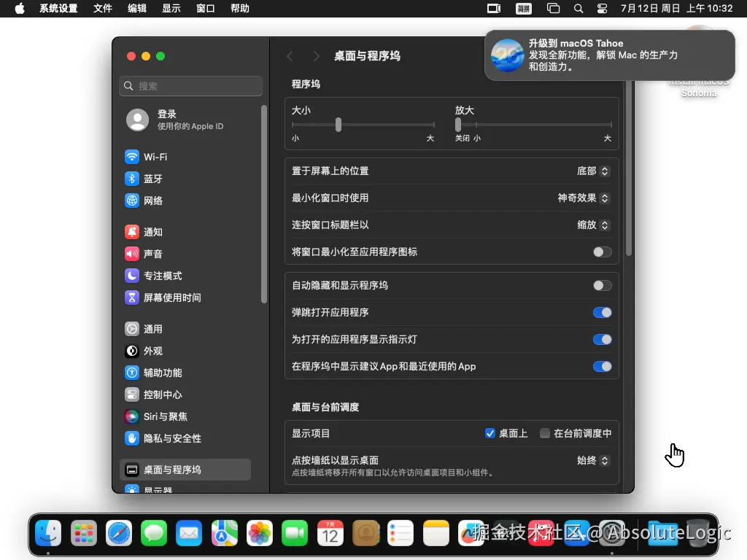The image size is (747, 560).
Task: Click the settings pane vertical scrollbar
Action: (x=628, y=167)
